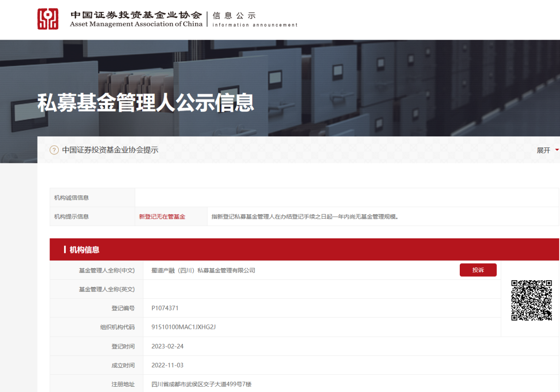Click the establishment date 2022-11-03
This screenshot has height=392, width=560.
click(x=167, y=366)
